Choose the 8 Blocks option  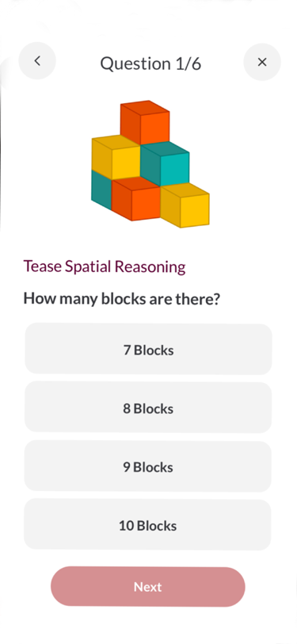[148, 408]
